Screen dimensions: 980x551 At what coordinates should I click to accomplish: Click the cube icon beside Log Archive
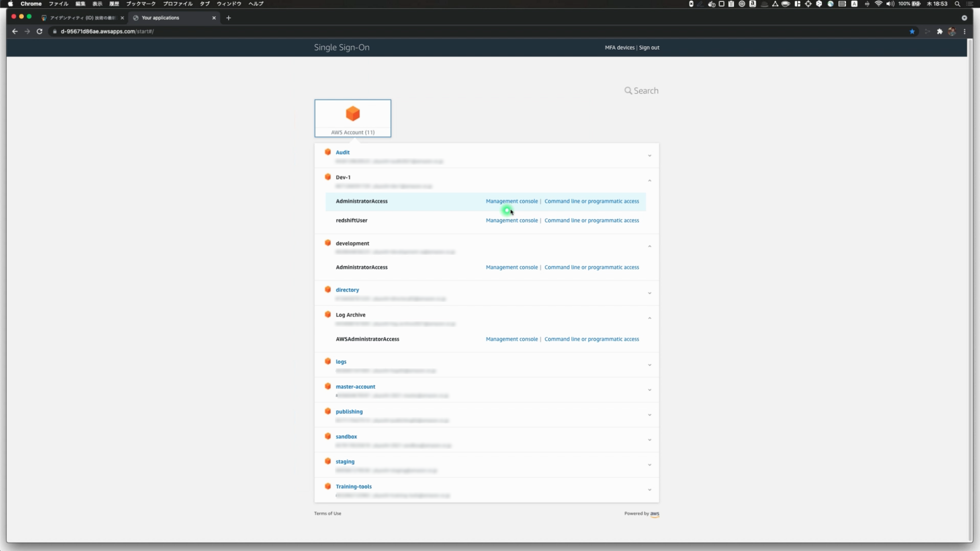(328, 314)
